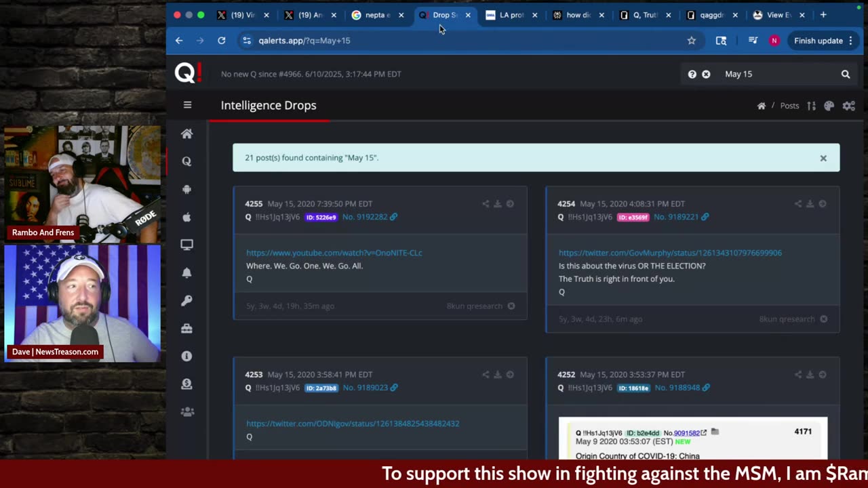
Task: Close the Drop Search tab
Action: click(x=468, y=15)
